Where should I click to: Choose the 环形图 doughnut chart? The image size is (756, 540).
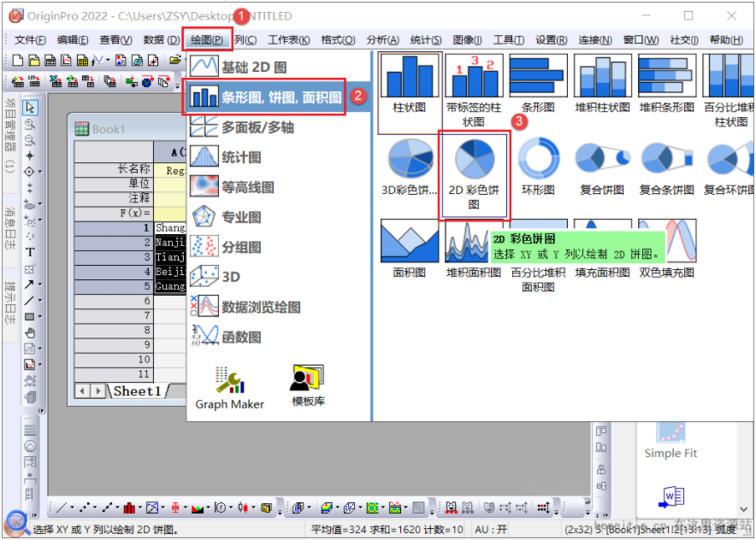538,167
